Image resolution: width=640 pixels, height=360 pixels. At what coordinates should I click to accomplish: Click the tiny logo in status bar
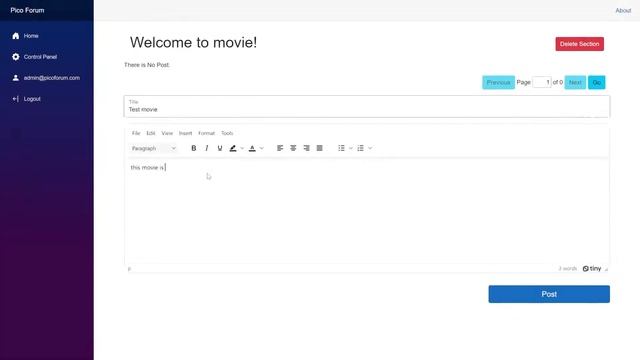coord(592,268)
